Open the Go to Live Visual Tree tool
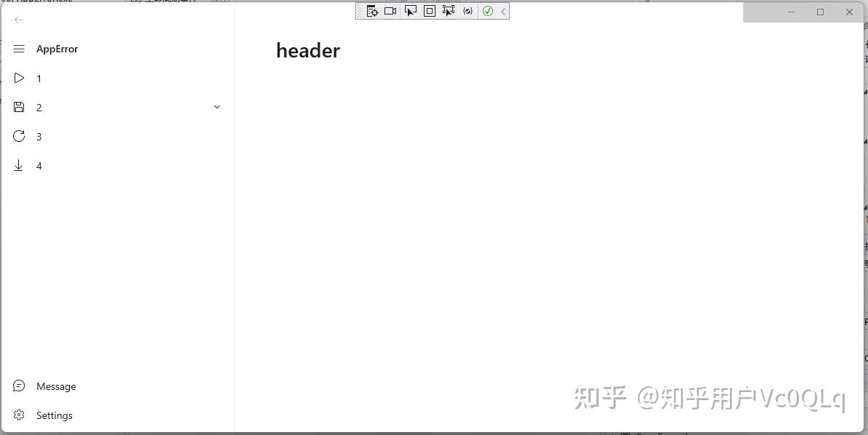 [x=372, y=11]
